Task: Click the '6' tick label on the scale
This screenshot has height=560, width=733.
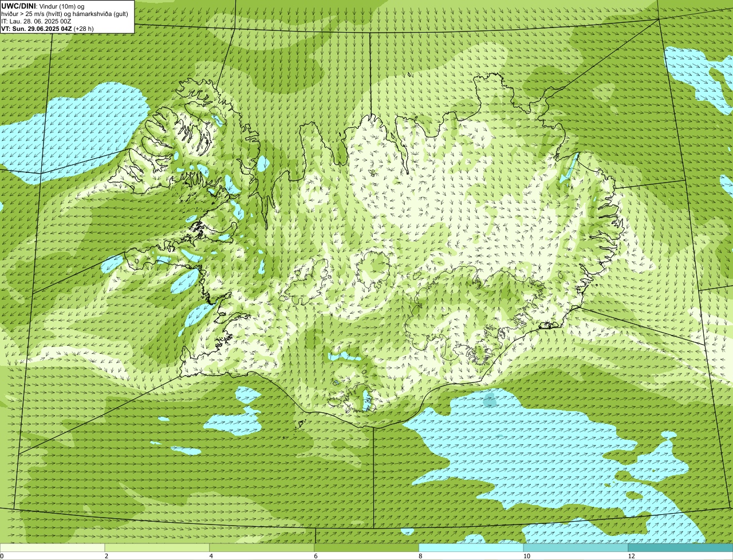Action: [x=316, y=556]
